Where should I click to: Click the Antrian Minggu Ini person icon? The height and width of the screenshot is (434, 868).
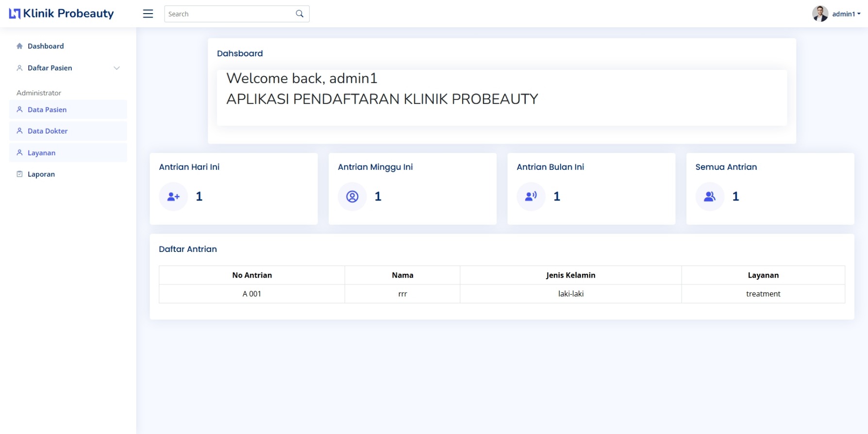click(x=352, y=197)
